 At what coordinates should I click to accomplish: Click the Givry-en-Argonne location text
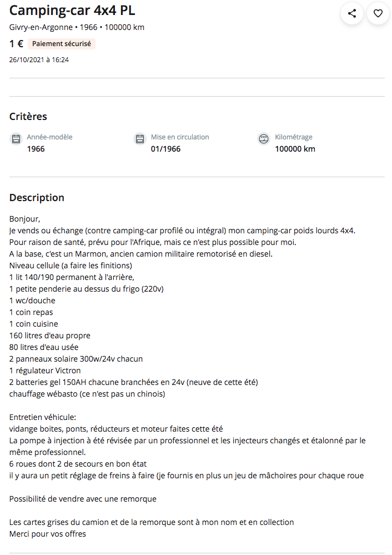41,27
